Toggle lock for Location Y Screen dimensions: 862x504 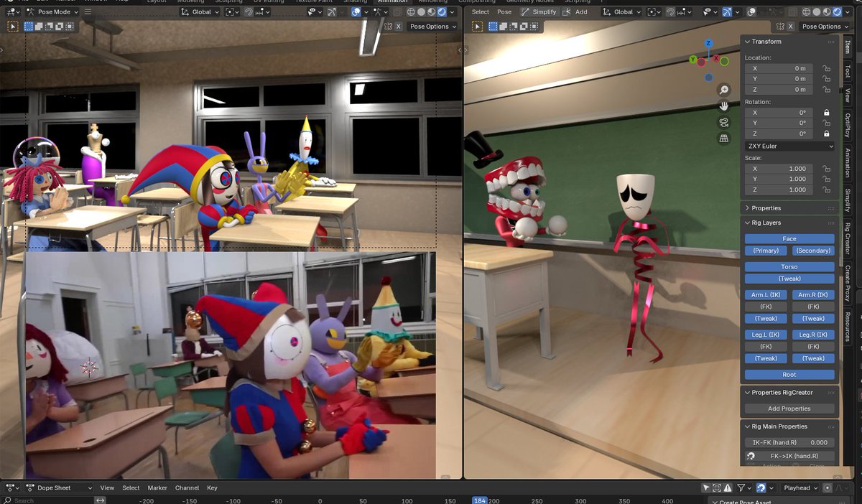pyautogui.click(x=827, y=79)
